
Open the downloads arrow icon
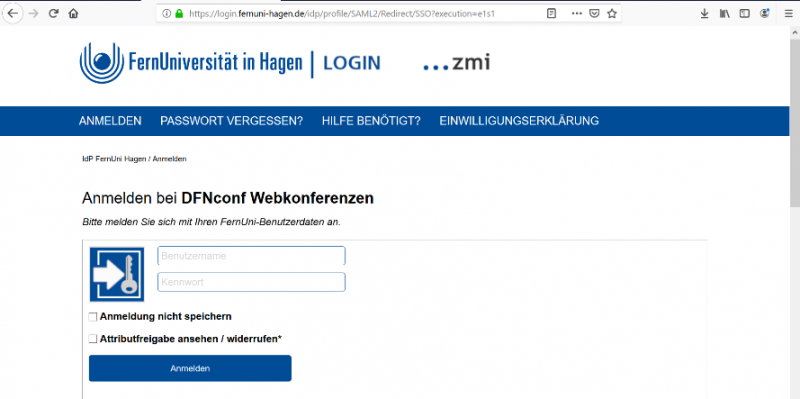click(x=704, y=14)
